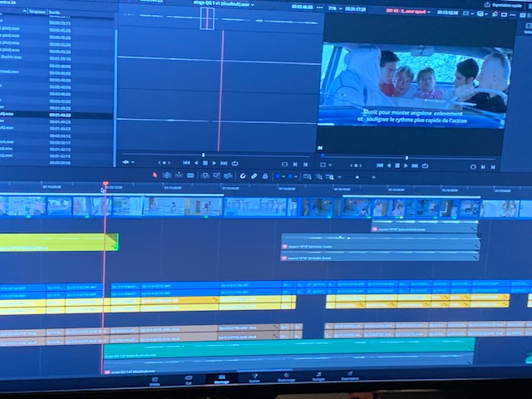Click source viewer jog wheel control
The height and width of the screenshot is (399, 532).
coord(165,163)
